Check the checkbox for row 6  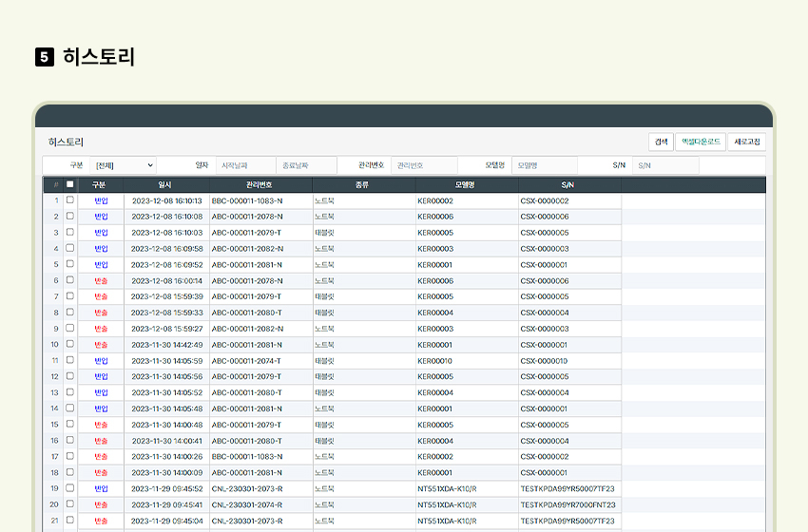click(x=70, y=279)
